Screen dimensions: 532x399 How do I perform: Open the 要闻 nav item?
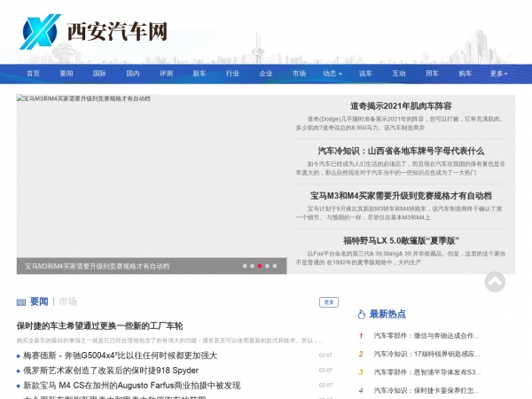pyautogui.click(x=66, y=74)
